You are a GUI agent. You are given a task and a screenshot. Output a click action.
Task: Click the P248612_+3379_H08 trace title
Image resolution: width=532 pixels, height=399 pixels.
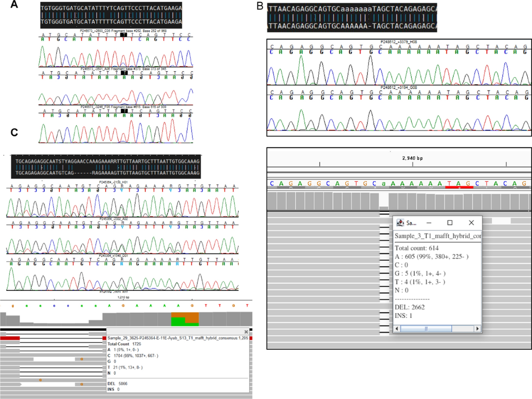coord(399,42)
